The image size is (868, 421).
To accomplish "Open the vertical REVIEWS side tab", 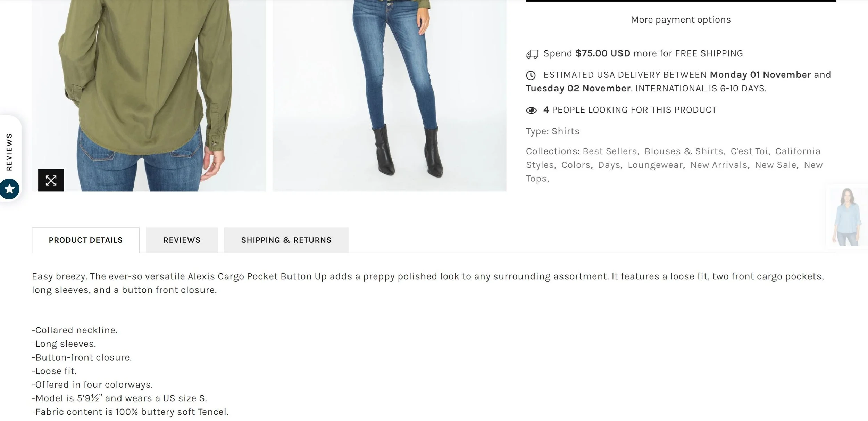I will pos(9,152).
